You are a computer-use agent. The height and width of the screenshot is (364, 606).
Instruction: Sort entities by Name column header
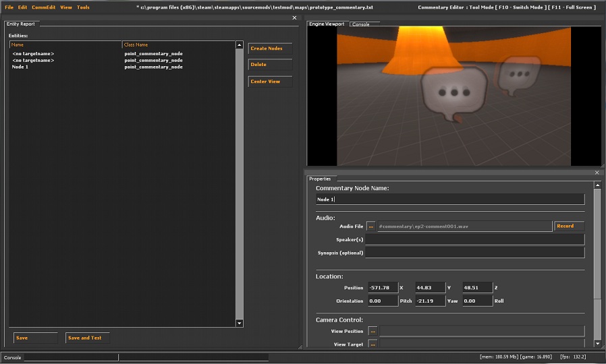click(65, 44)
